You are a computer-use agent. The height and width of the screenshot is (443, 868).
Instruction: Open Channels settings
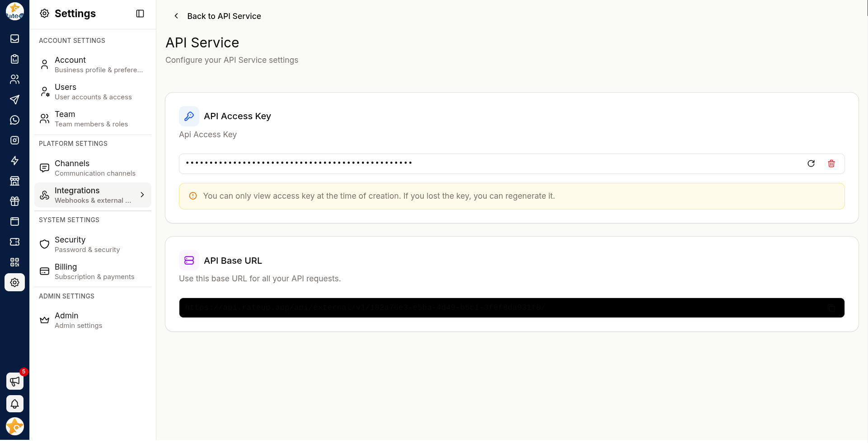pos(93,168)
